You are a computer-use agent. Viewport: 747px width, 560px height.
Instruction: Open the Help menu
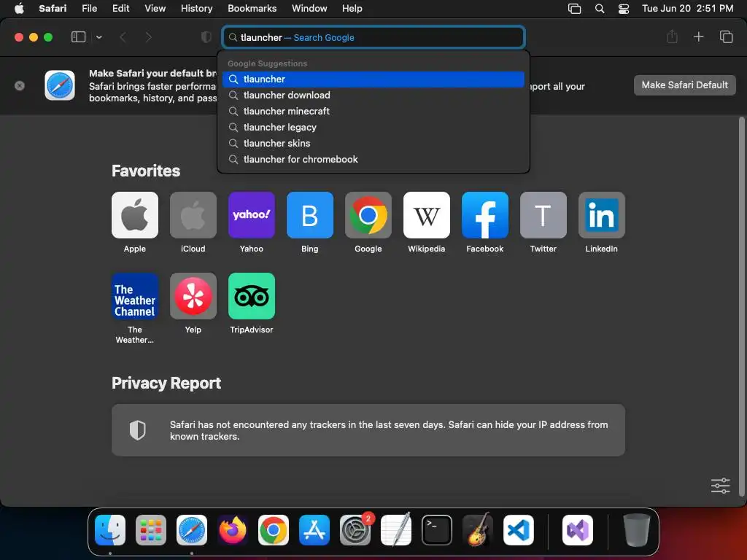pos(352,8)
